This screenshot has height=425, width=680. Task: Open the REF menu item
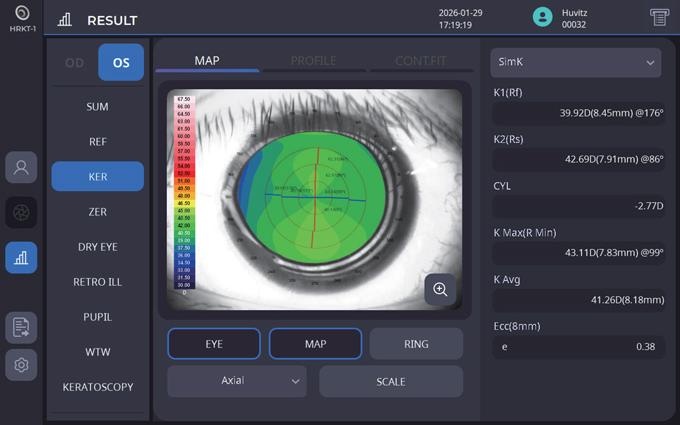[x=98, y=142]
